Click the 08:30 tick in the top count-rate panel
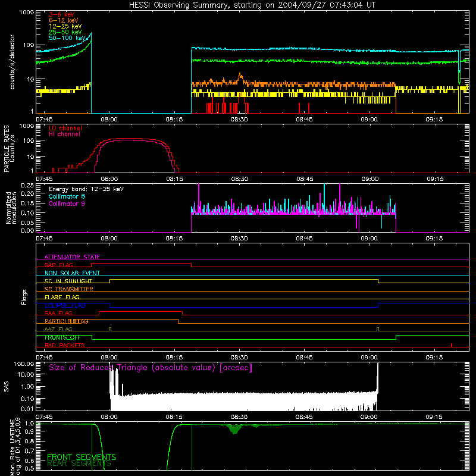The height and width of the screenshot is (476, 476). point(239,120)
